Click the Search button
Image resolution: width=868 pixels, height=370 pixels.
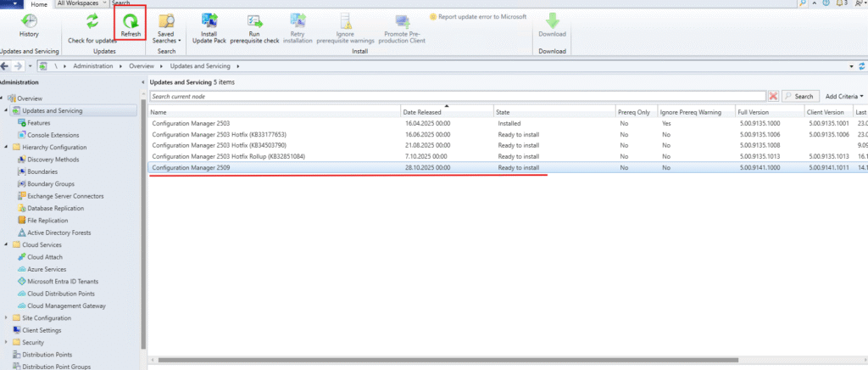[x=800, y=97]
